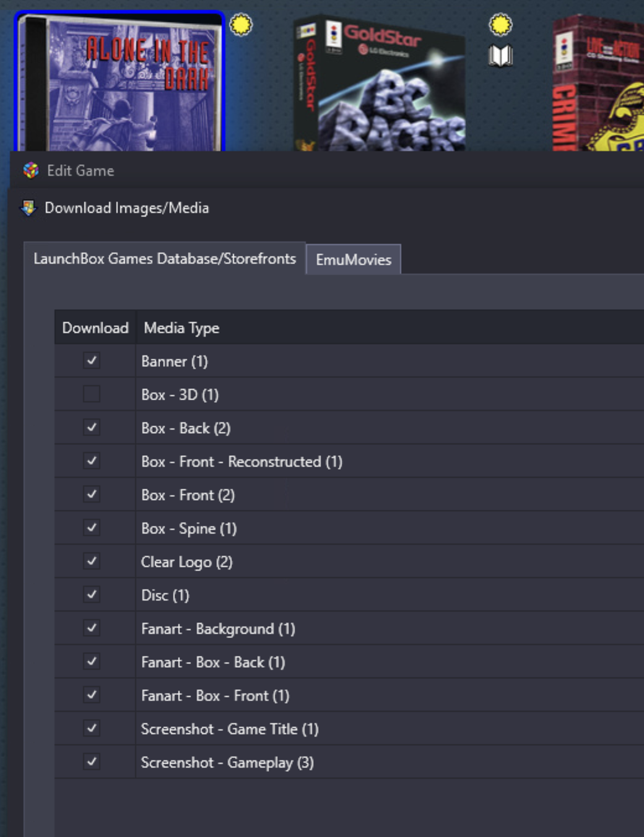Select the Disc (1) row text

pos(165,596)
